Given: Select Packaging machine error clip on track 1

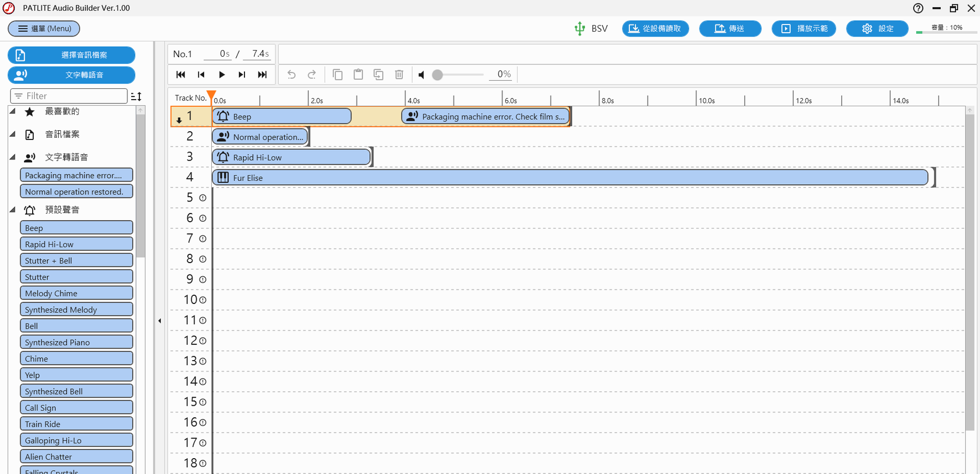Looking at the screenshot, I should tap(486, 117).
